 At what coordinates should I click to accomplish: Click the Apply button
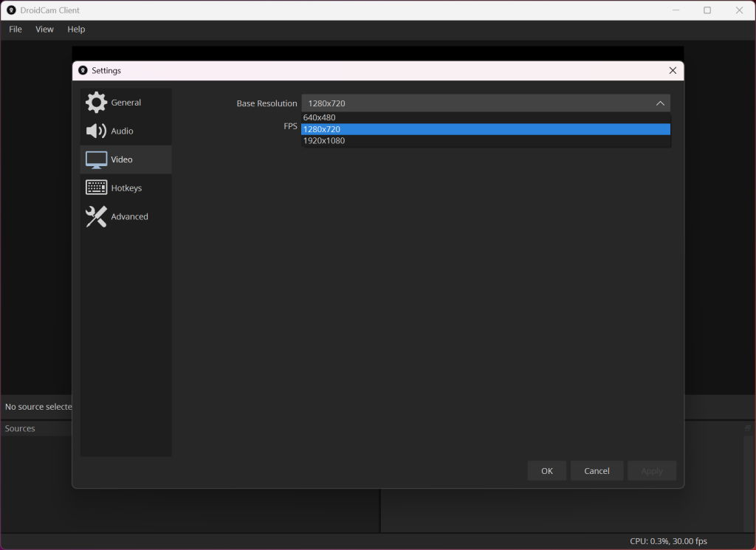[x=652, y=471]
